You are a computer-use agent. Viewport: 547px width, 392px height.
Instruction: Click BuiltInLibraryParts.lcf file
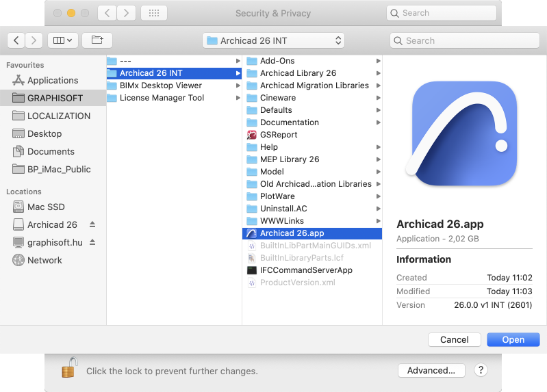pos(312,258)
